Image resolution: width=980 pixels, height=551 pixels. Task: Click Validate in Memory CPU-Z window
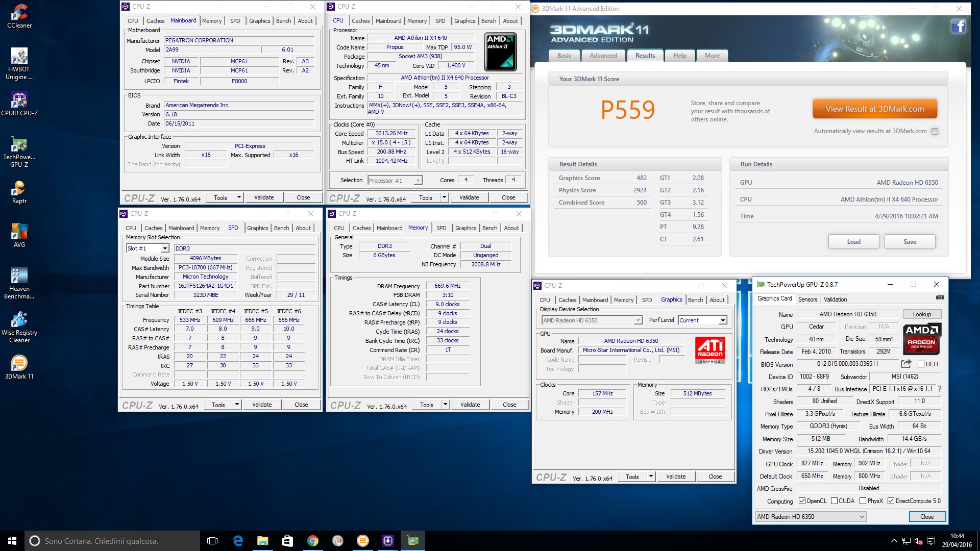click(470, 405)
